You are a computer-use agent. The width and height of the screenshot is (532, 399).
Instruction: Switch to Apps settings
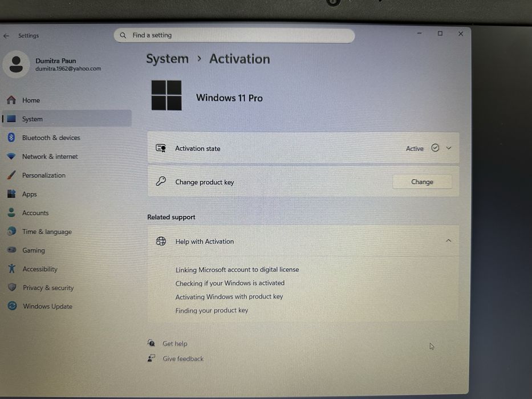click(67, 194)
